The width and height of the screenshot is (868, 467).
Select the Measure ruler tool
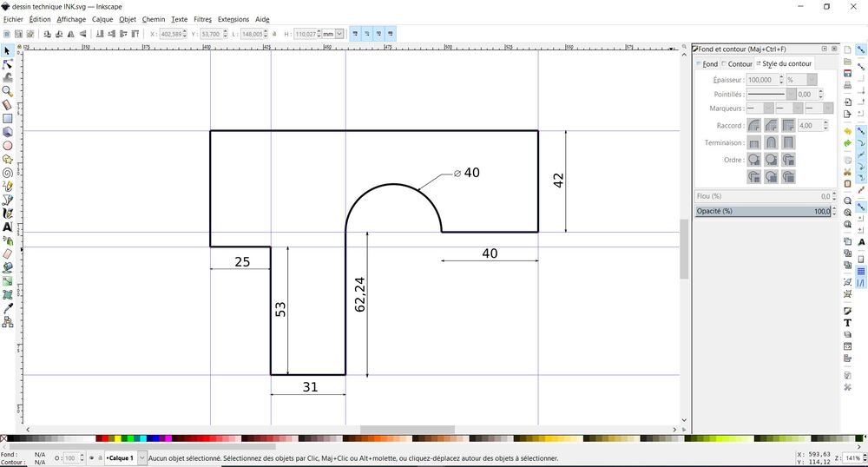[x=7, y=104]
